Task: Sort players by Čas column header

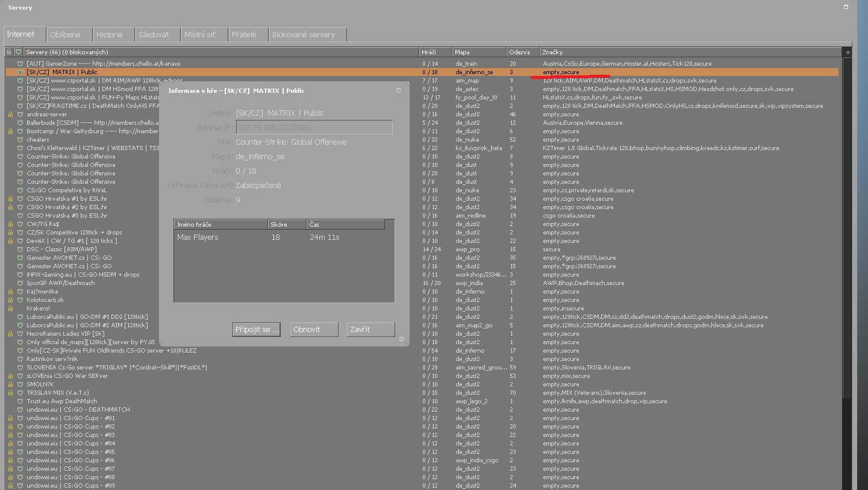Action: coord(346,224)
